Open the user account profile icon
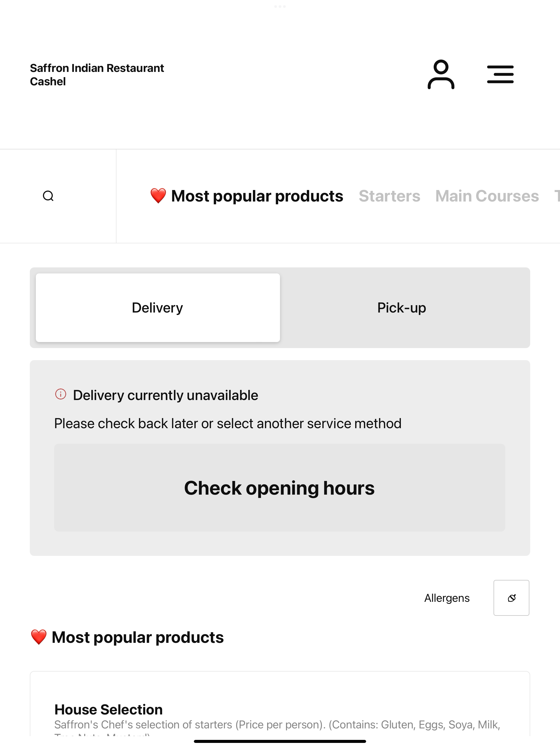This screenshot has width=560, height=747. 441,74
